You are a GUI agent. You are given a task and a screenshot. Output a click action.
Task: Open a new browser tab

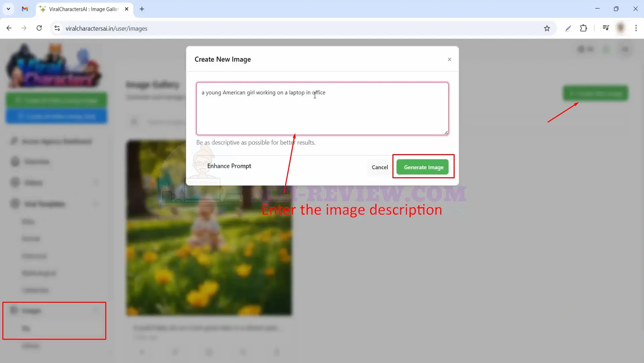coord(142,9)
